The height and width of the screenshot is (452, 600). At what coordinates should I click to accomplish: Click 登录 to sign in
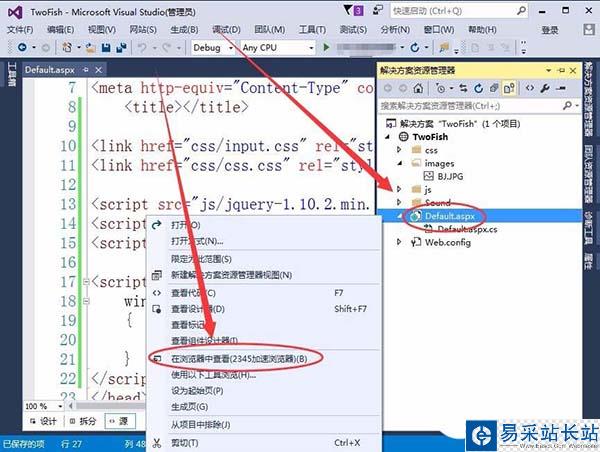point(549,30)
